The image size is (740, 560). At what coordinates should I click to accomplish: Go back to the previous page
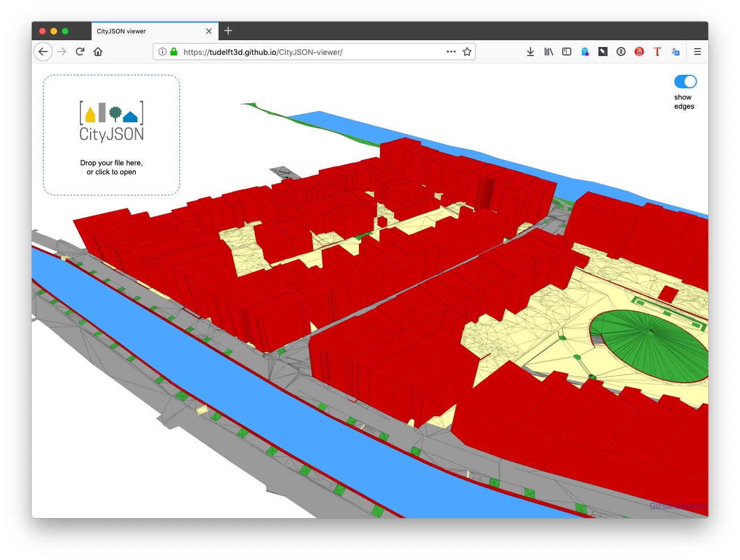point(43,52)
